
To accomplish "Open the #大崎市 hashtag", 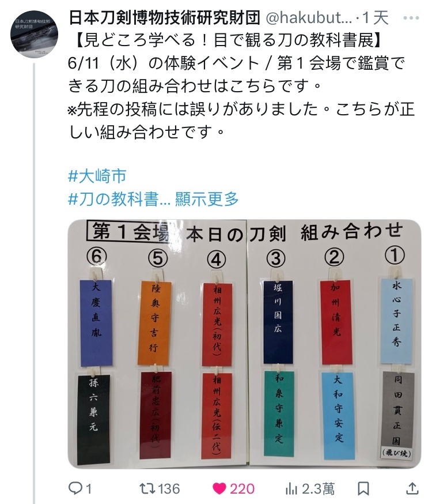I will click(97, 176).
